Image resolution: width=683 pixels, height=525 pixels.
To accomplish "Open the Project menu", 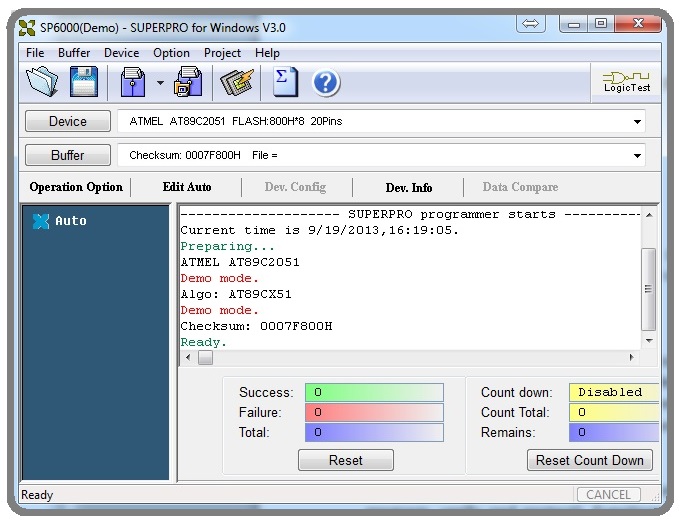I will [x=222, y=53].
